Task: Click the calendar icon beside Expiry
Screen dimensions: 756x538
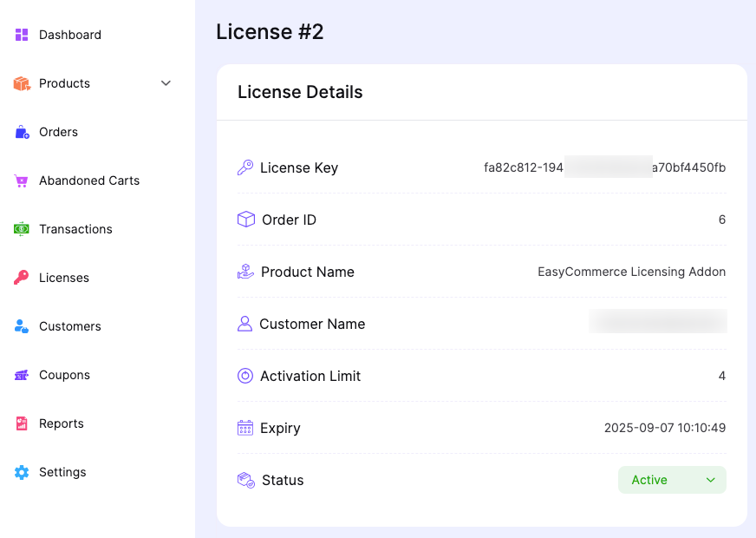Action: [x=245, y=428]
